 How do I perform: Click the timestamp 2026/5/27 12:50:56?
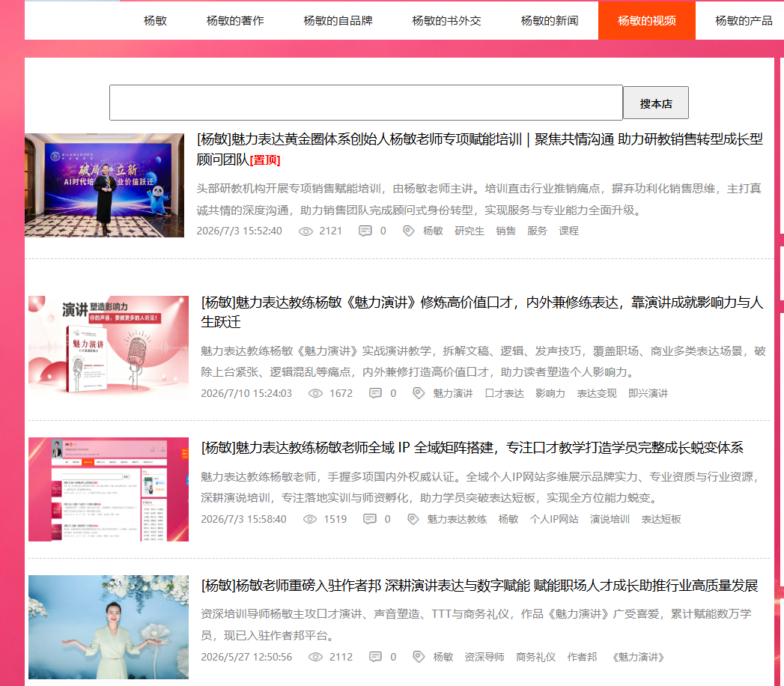pos(246,657)
